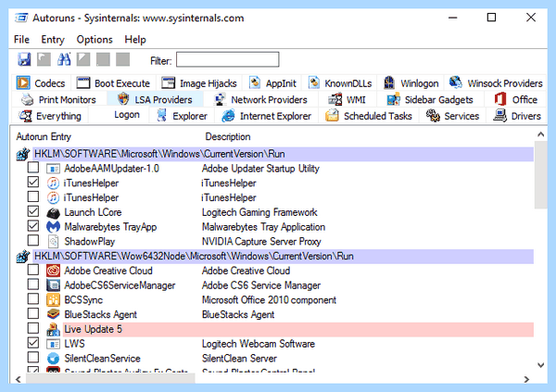
Task: Click scrollbar down arrow of entry list
Action: coord(541,365)
